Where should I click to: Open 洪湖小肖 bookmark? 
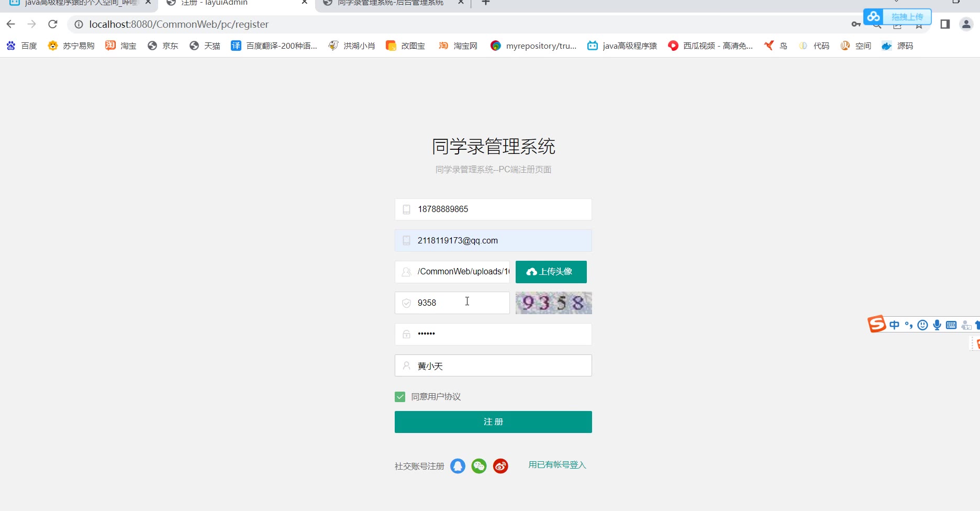point(351,46)
